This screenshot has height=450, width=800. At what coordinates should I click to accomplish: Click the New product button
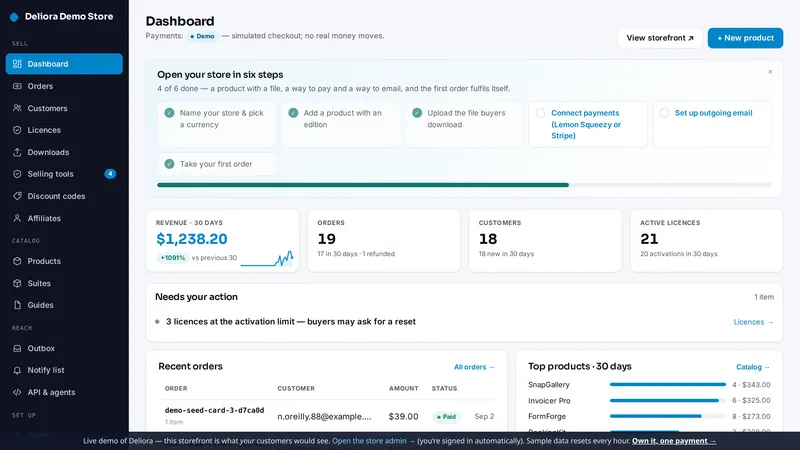point(745,38)
